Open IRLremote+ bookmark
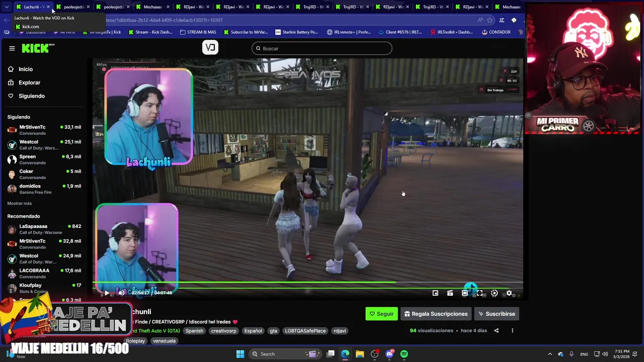This screenshot has width=644, height=362. (349, 32)
